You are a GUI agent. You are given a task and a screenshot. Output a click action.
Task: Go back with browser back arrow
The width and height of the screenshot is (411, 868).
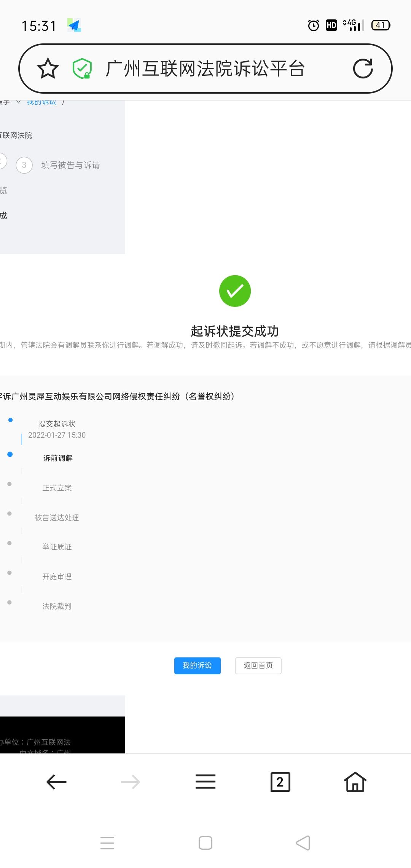(x=56, y=782)
